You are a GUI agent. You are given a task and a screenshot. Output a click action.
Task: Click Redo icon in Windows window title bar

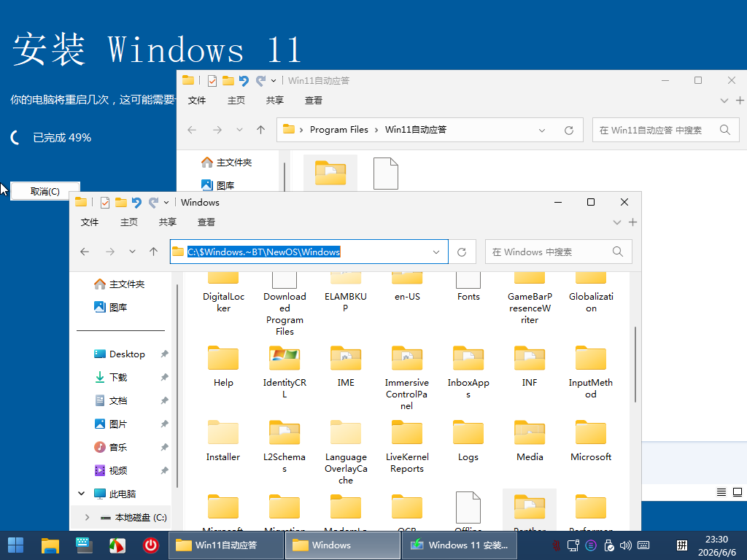coord(153,203)
